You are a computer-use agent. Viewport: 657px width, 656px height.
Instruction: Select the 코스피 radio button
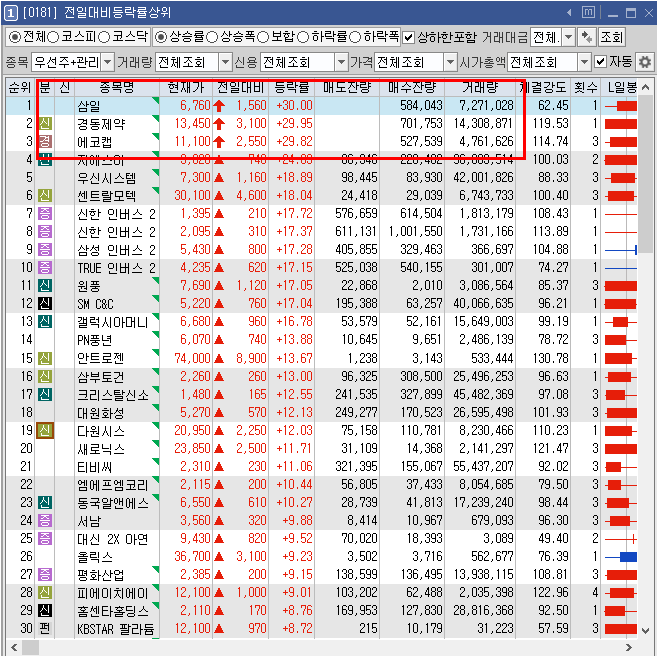(53, 37)
